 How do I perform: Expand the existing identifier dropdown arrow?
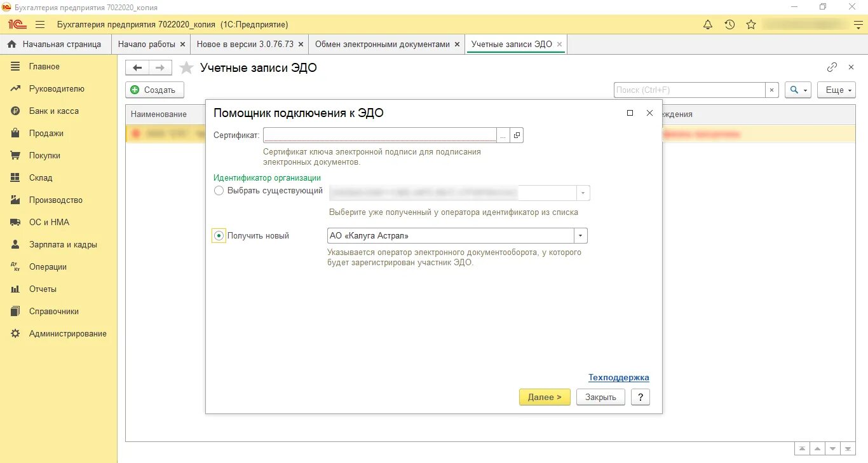click(583, 193)
